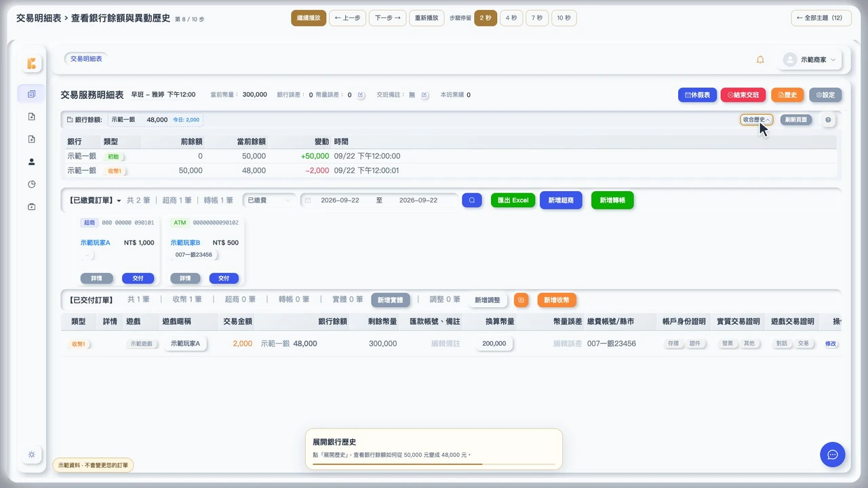Click the red 結束交班 button
Screen dimensions: 868x488
pos(743,95)
